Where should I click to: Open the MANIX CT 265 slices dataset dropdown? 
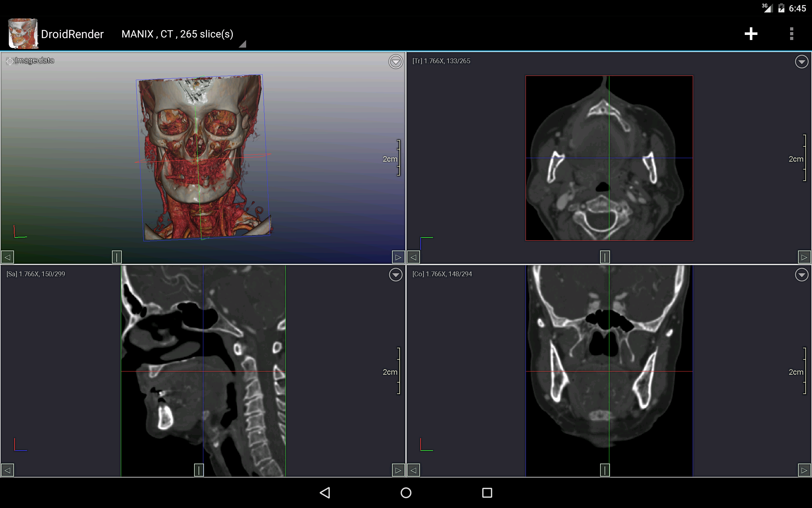coord(184,35)
